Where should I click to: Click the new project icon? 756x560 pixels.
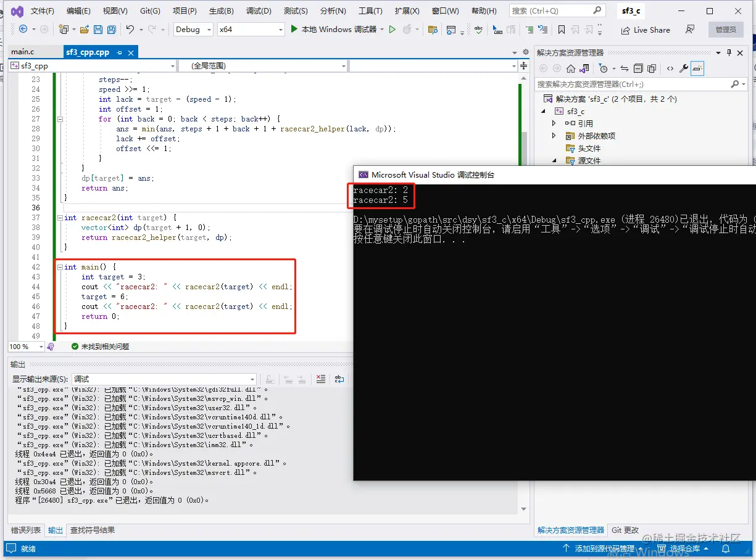(63, 29)
